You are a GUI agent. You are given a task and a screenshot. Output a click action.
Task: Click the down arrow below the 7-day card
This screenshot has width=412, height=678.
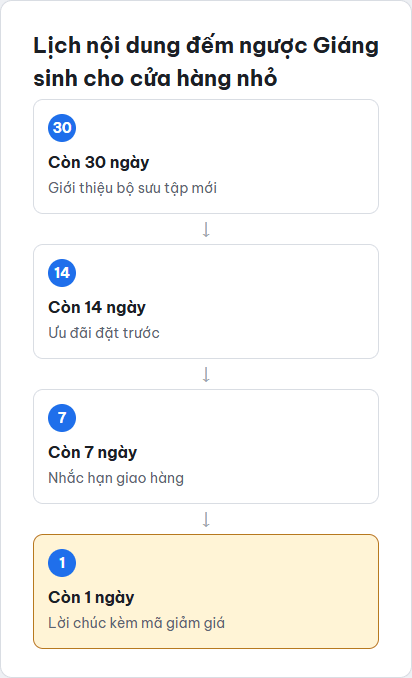[x=206, y=519]
